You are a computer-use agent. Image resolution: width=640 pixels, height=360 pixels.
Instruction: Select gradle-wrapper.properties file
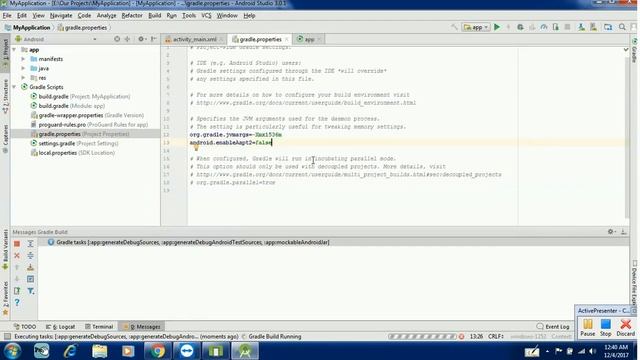[x=87, y=115]
